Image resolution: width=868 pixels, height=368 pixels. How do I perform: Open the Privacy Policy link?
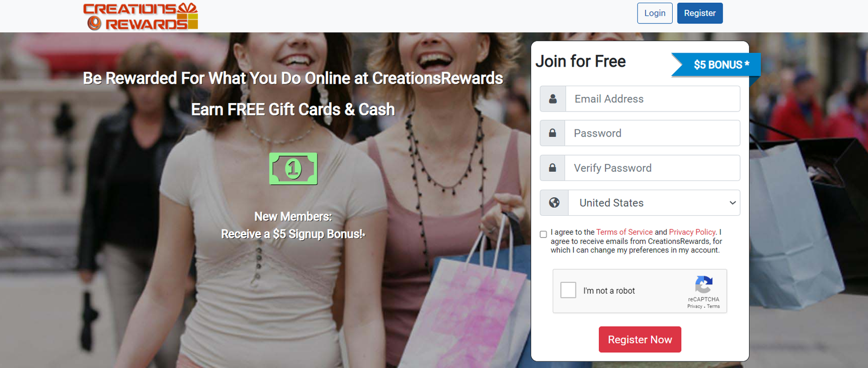pyautogui.click(x=692, y=232)
